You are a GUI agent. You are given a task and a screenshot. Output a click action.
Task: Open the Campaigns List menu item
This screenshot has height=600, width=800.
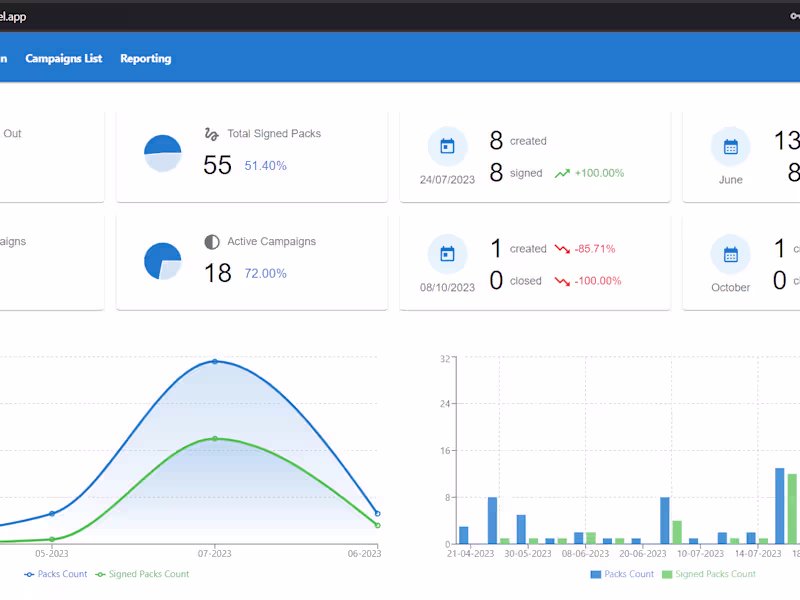pos(64,59)
